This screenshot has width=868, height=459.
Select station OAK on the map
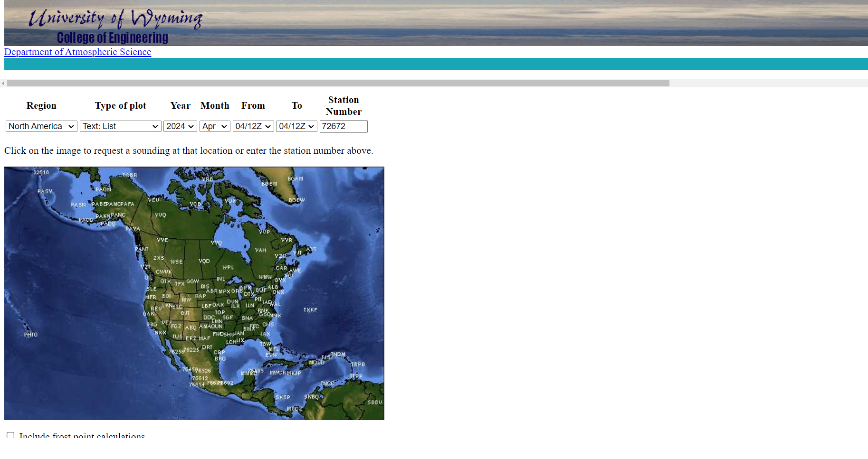coord(148,314)
